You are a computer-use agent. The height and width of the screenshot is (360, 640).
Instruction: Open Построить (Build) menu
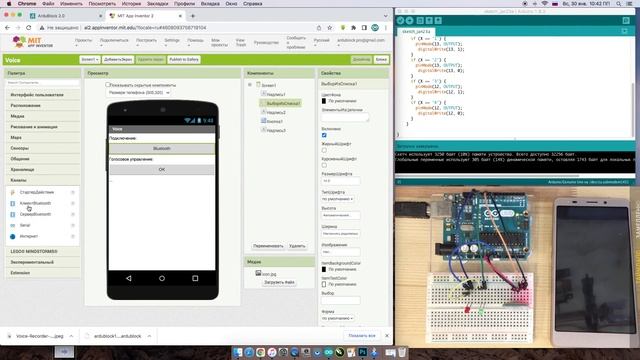click(x=147, y=42)
